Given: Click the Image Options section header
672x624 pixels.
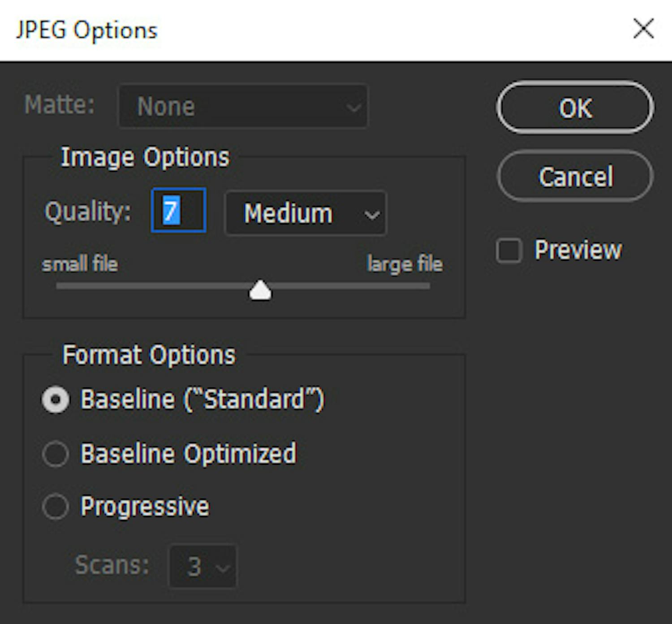Looking at the screenshot, I should (145, 157).
